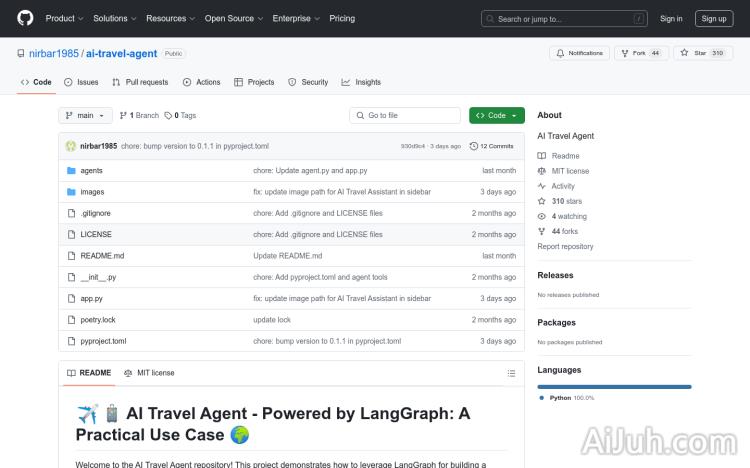Expand the green Code dropdown button
Viewport: 750px width, 468px height.
point(496,115)
